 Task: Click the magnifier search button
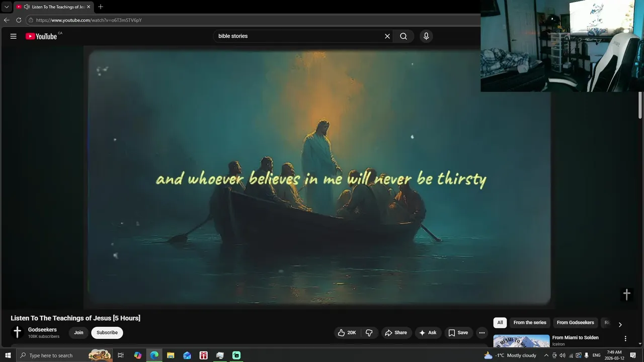pyautogui.click(x=404, y=36)
